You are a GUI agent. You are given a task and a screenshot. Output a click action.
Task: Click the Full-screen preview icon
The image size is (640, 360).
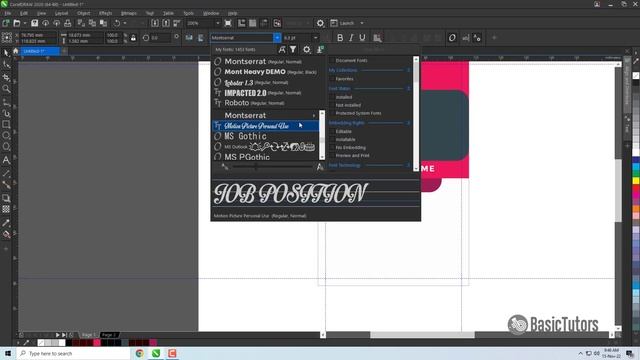[228, 23]
